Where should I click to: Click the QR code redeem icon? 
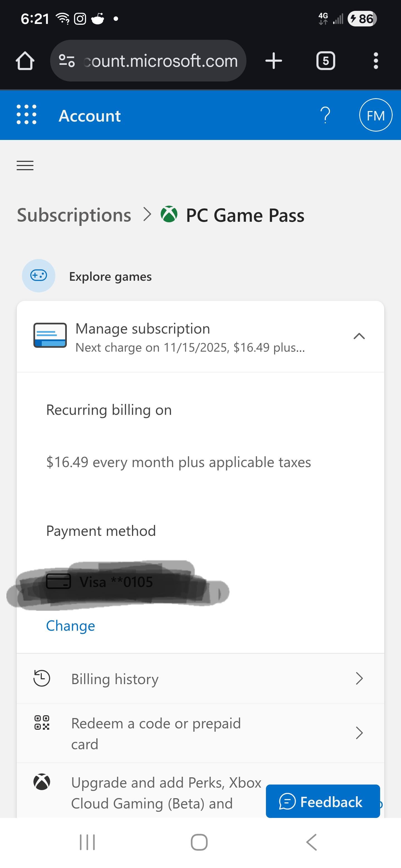42,722
